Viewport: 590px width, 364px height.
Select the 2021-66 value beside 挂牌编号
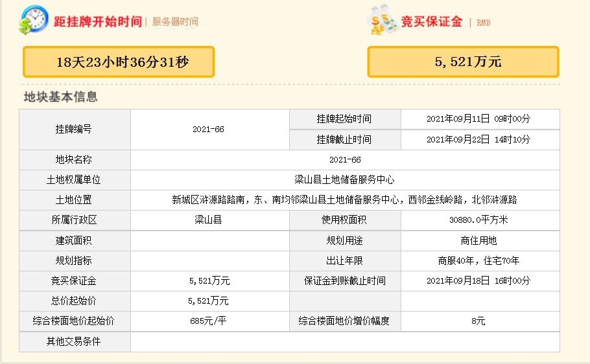[208, 130]
